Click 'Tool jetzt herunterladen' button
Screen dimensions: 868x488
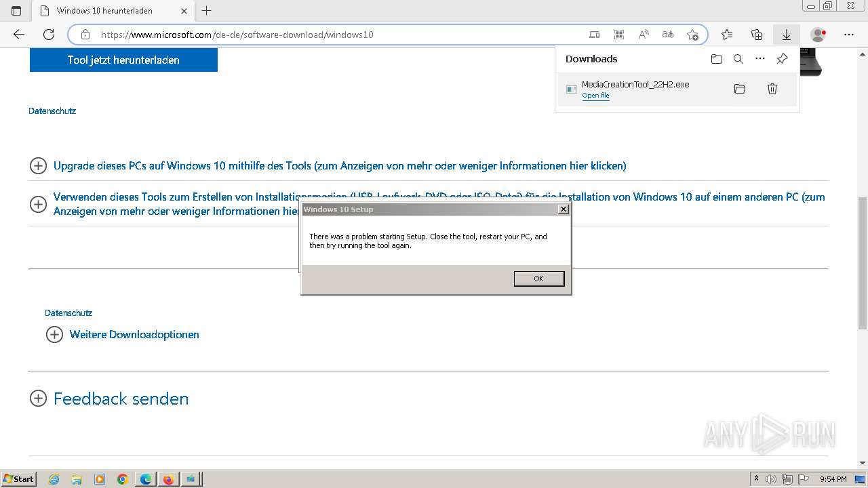click(123, 60)
